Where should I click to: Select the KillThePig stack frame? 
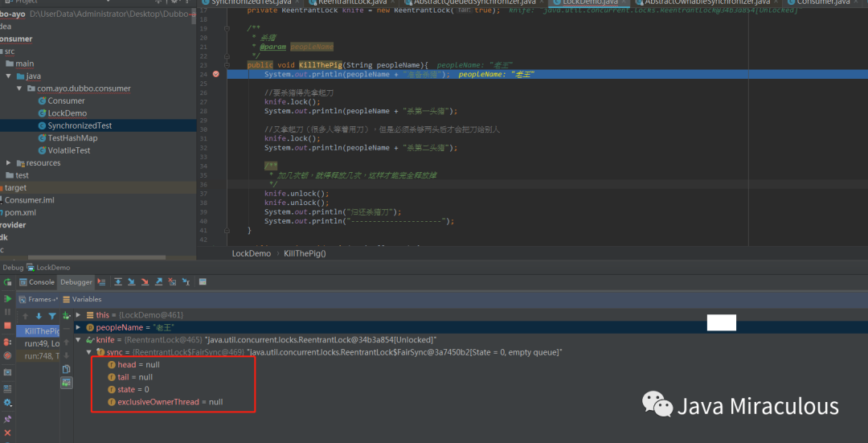click(x=38, y=331)
